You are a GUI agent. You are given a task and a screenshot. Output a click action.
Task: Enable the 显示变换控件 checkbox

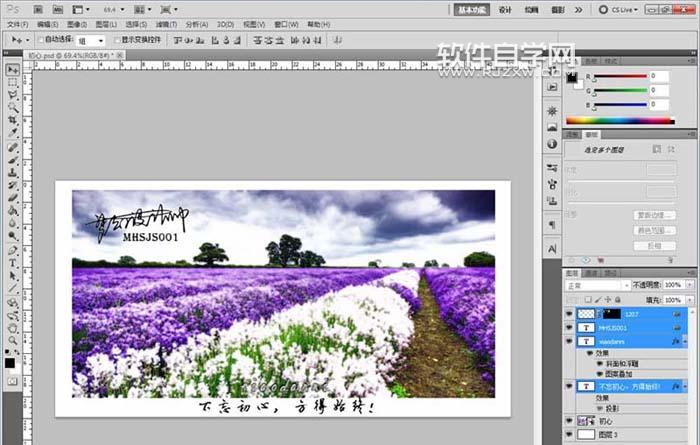(x=117, y=40)
